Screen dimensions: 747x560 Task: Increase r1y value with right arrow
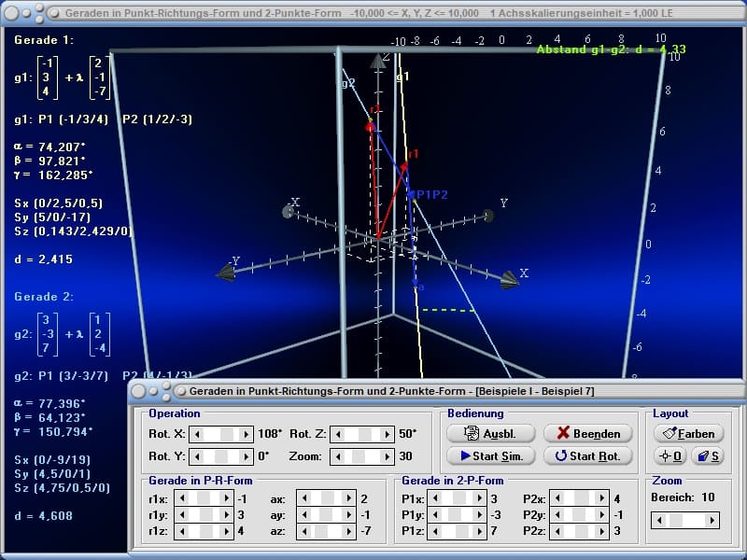point(227,515)
